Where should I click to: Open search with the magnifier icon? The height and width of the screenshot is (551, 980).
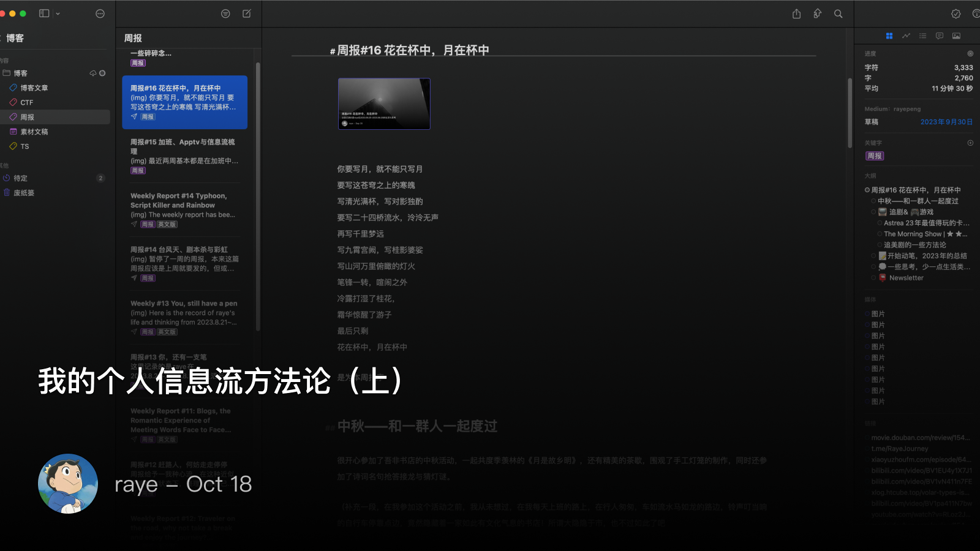tap(839, 13)
